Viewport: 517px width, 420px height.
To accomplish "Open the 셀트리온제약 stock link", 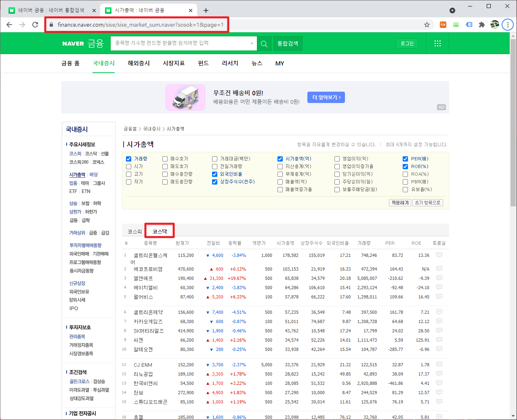I will pos(148,312).
